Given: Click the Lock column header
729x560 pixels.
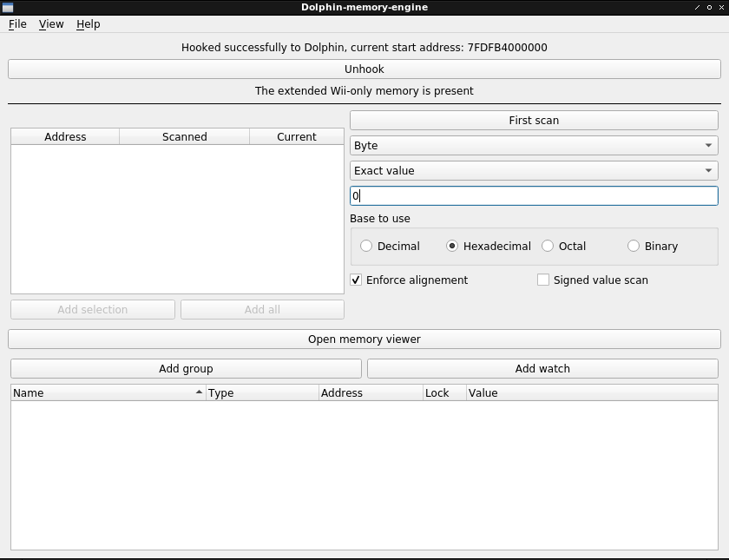Looking at the screenshot, I should (x=444, y=393).
